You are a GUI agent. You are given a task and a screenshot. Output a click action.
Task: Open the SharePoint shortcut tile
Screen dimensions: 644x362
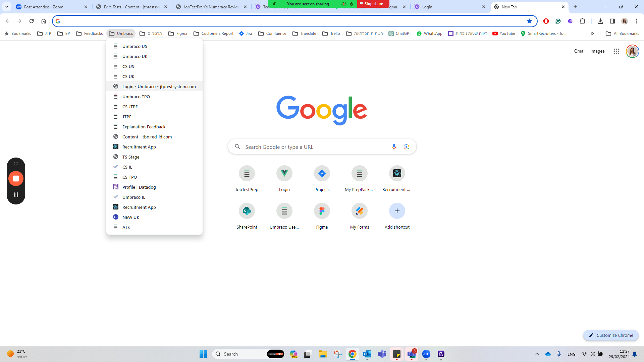pyautogui.click(x=247, y=217)
